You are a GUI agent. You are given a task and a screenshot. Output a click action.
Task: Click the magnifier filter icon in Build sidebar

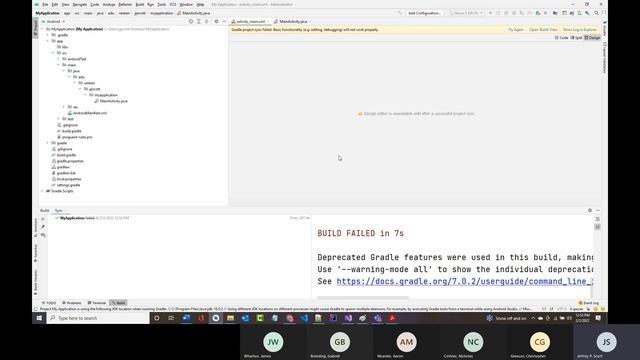click(x=43, y=235)
